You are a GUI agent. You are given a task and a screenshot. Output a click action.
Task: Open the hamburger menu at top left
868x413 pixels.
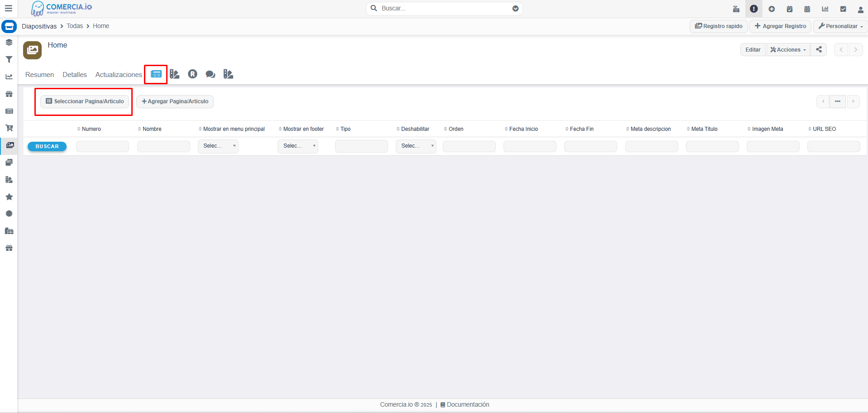coord(8,8)
